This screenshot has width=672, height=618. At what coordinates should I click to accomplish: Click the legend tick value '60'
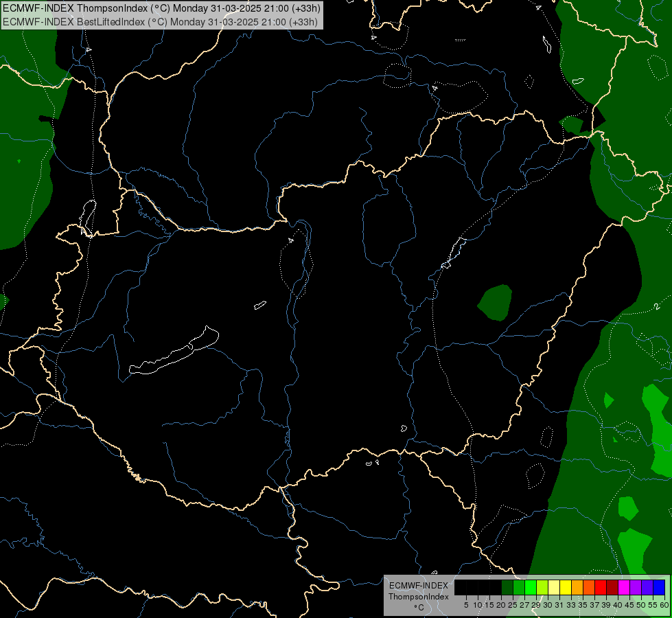pyautogui.click(x=664, y=605)
